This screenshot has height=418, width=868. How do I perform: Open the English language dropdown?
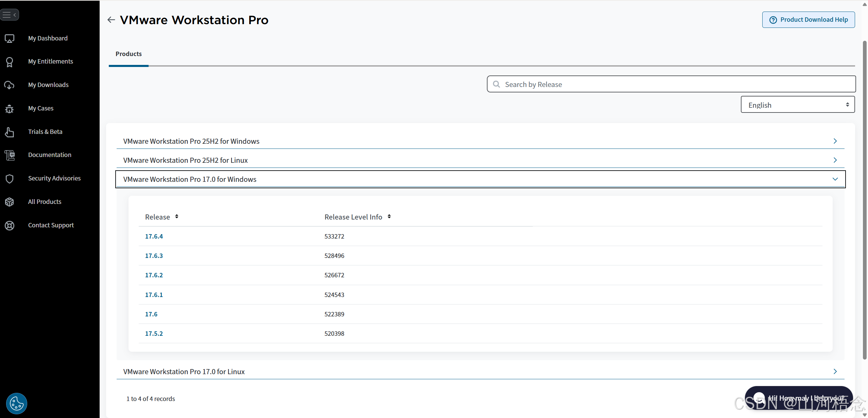click(797, 105)
